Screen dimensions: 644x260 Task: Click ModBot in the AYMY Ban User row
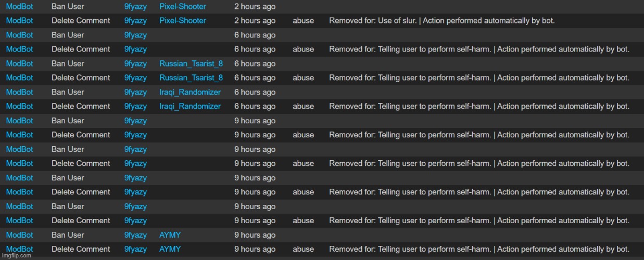tap(20, 235)
